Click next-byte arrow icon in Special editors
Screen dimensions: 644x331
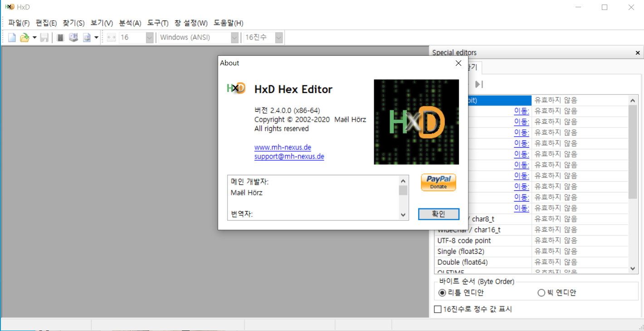(x=479, y=84)
